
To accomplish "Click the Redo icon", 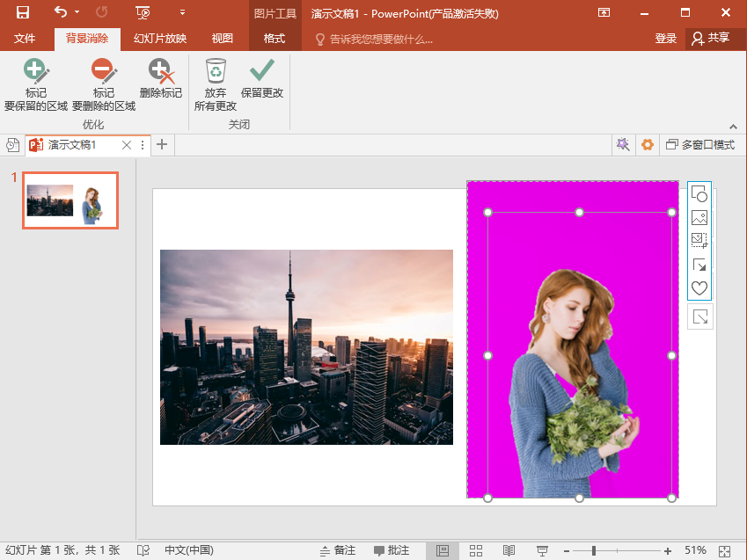I will (101, 12).
